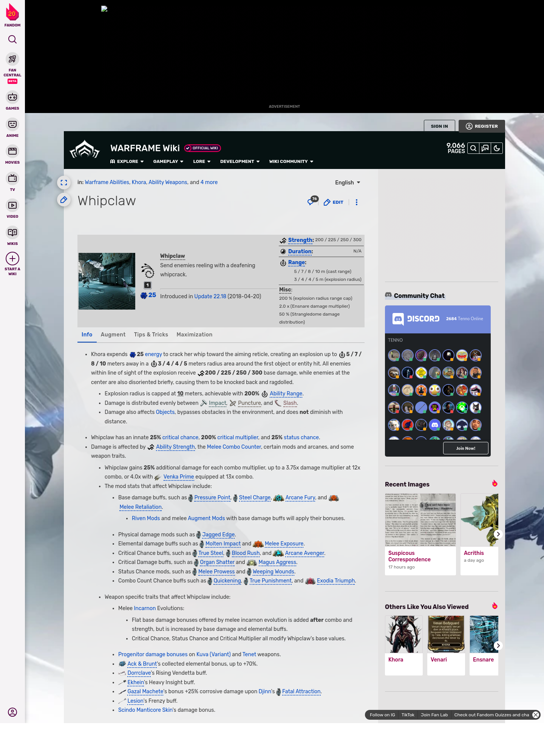Image resolution: width=544 pixels, height=756 pixels.
Task: Expand page to full width
Action: (x=64, y=183)
